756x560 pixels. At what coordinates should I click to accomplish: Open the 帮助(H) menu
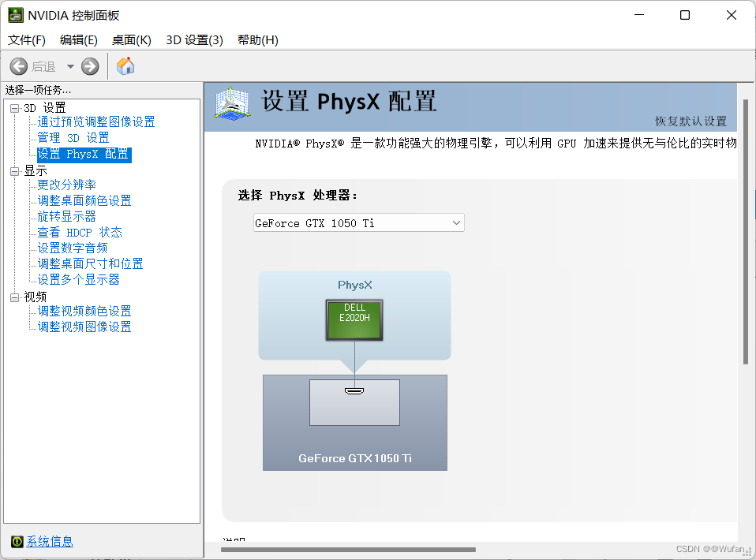pos(258,40)
